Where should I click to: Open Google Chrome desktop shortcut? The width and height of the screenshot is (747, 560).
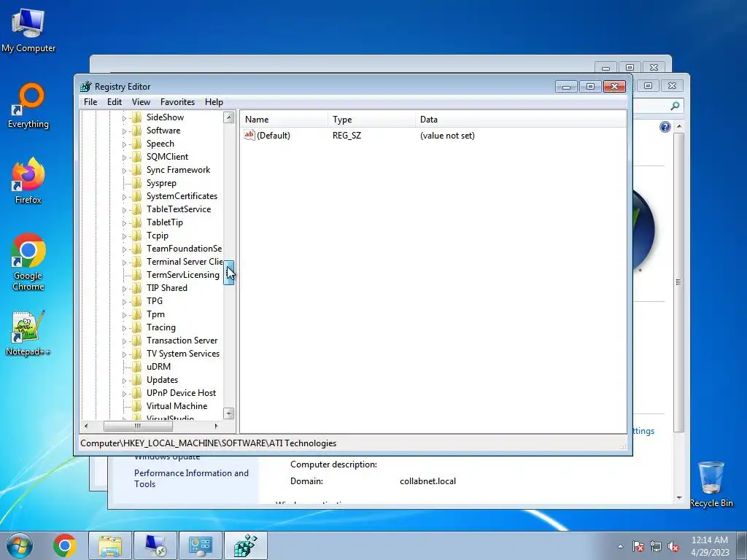coord(28,262)
